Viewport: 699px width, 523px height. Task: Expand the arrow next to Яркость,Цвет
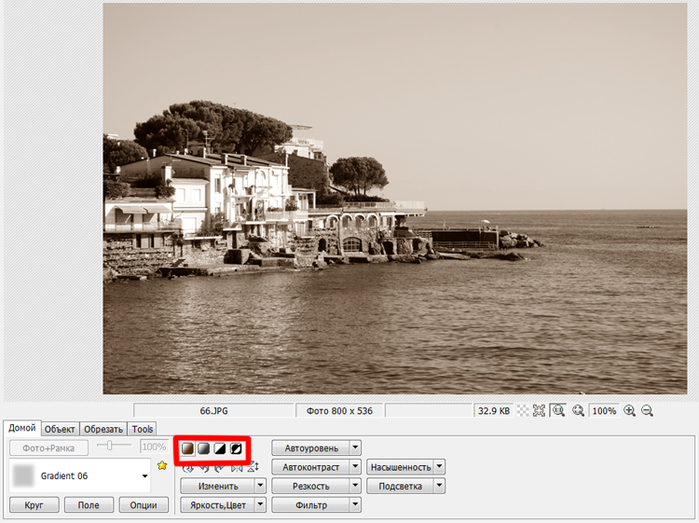click(261, 505)
